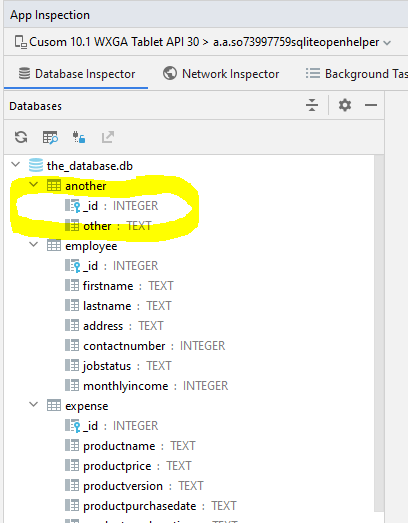The image size is (408, 523).
Task: Open a new query tab icon
Action: point(50,137)
